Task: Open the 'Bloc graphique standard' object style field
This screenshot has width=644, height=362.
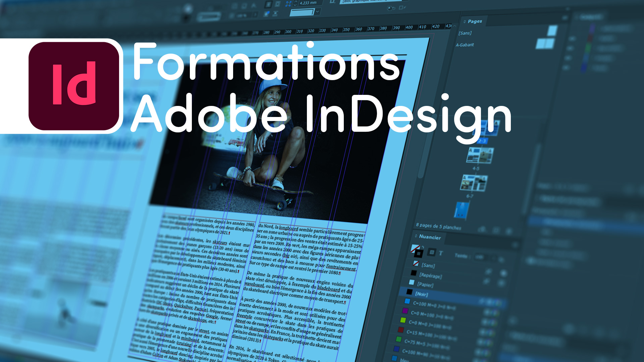Action: [371, 2]
